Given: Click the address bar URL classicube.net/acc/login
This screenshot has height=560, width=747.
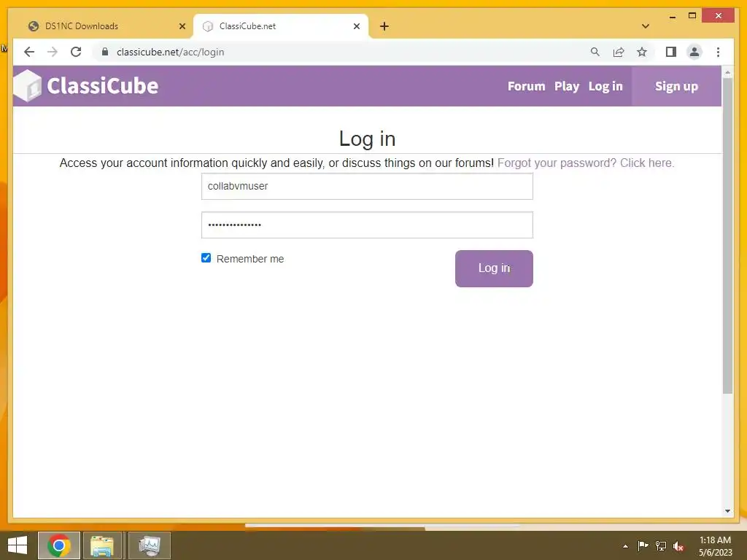Looking at the screenshot, I should pyautogui.click(x=170, y=52).
